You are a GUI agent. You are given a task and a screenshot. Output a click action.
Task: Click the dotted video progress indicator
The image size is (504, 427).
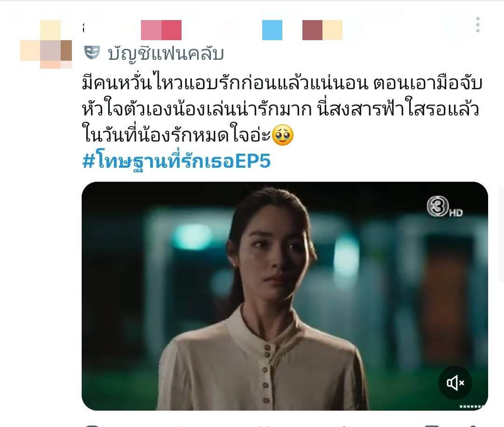pos(471,407)
